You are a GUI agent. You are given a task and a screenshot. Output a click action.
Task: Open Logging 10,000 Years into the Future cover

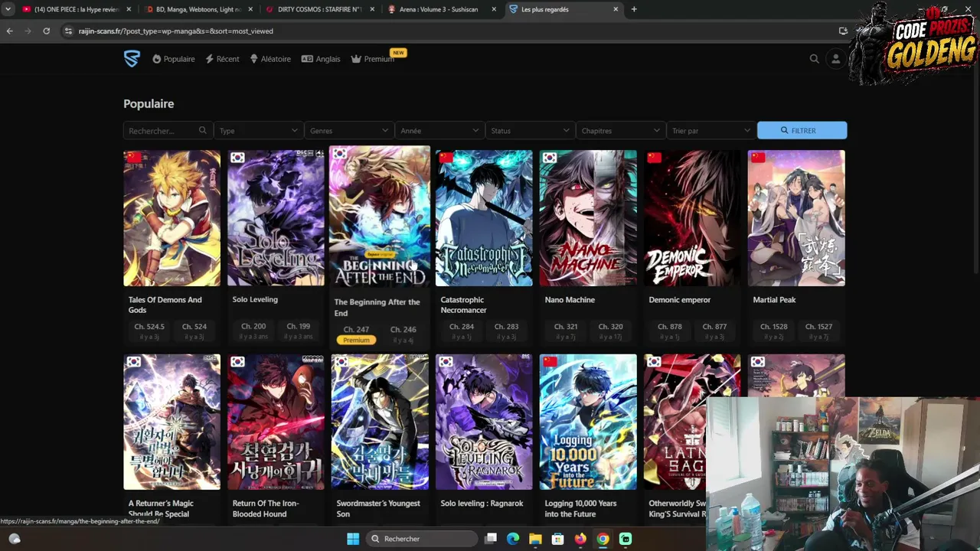coord(588,422)
